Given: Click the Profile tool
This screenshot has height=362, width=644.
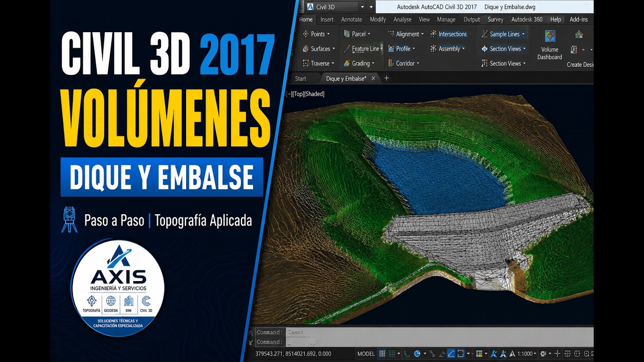Looking at the screenshot, I should (x=402, y=49).
